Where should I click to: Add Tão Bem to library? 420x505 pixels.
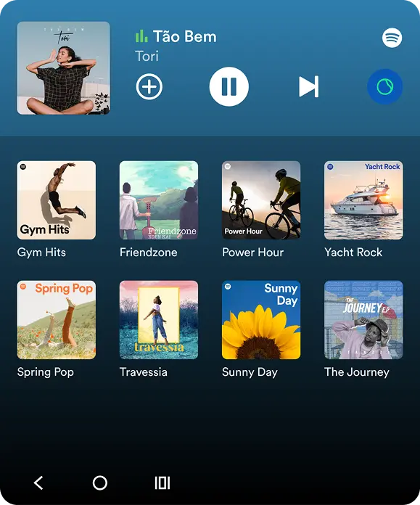click(149, 86)
